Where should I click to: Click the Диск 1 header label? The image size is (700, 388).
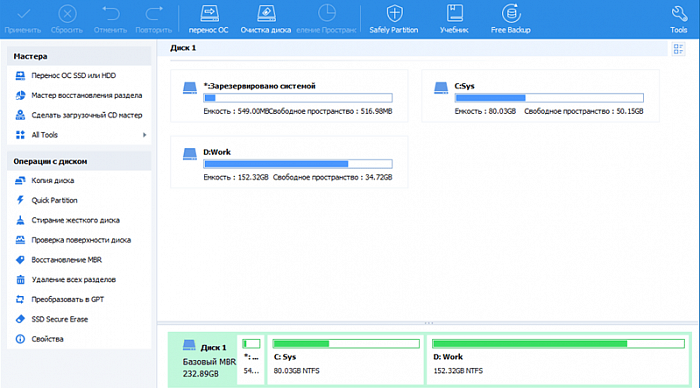183,48
